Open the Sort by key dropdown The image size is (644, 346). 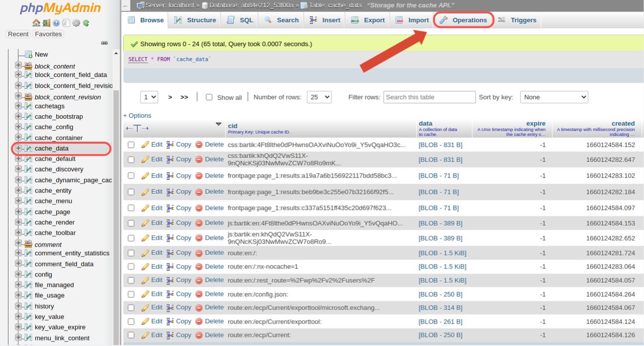tap(554, 97)
